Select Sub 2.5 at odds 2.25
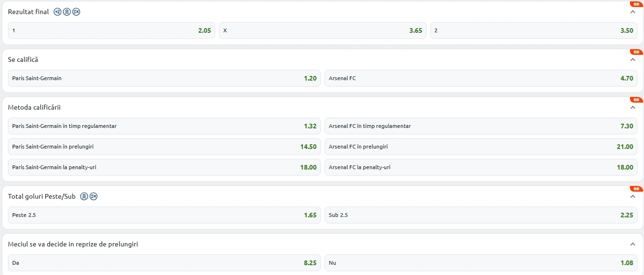Viewport: 644px width, 275px height. point(481,215)
